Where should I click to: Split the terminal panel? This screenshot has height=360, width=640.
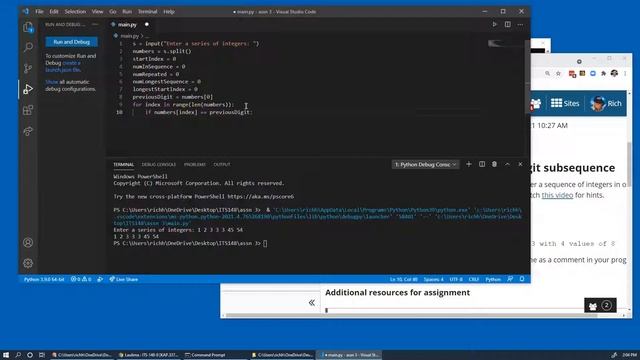coord(482,164)
